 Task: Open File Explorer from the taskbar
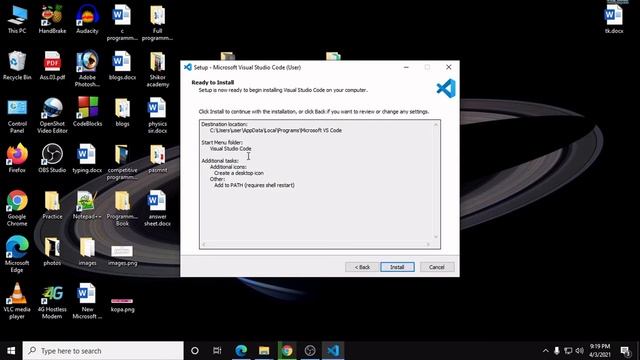pos(264,351)
